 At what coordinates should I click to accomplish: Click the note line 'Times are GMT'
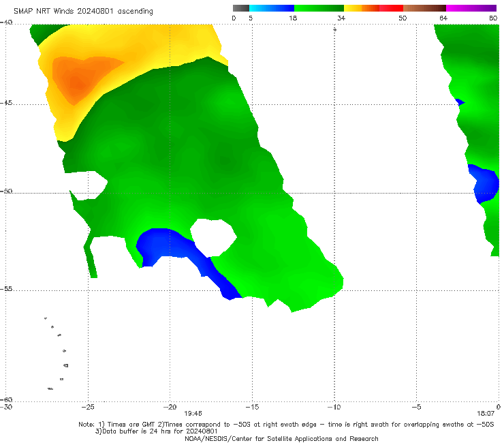click(x=131, y=425)
